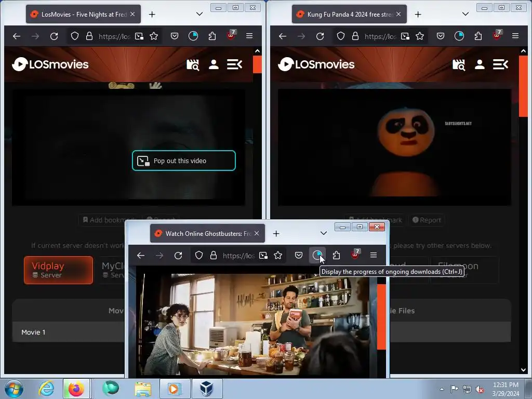
Task: Open new tab in Ghostbusters window
Action: point(276,233)
